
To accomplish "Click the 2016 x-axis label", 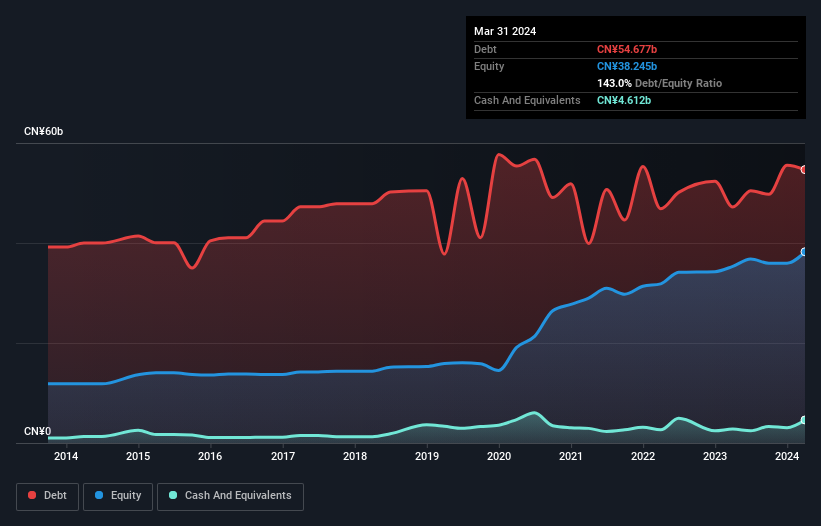I will coord(210,456).
